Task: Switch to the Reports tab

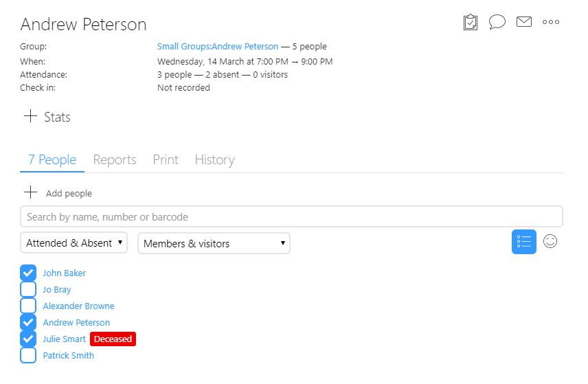Action: coord(115,160)
